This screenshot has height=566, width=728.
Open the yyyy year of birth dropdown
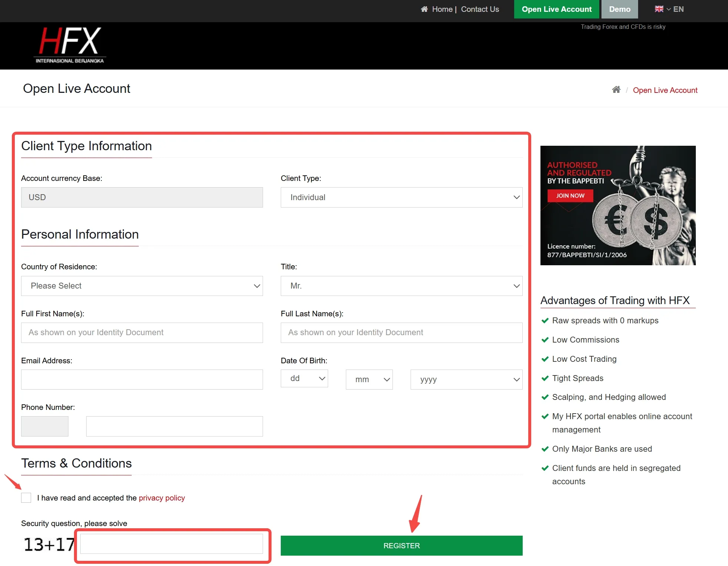[x=466, y=380]
